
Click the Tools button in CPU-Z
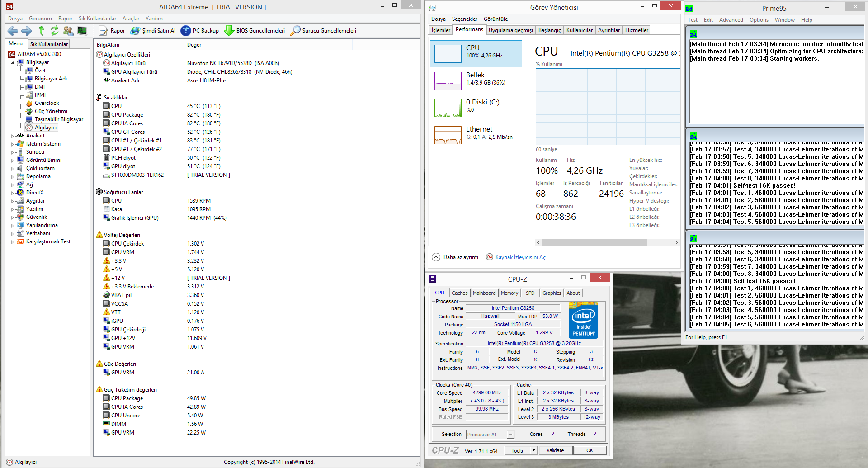click(517, 450)
